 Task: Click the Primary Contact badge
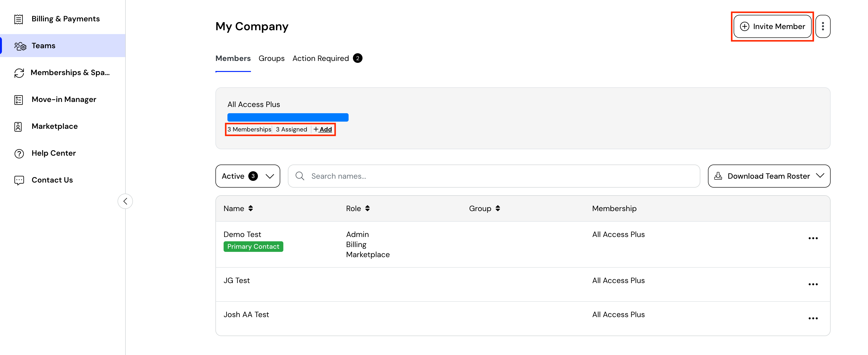pos(253,247)
